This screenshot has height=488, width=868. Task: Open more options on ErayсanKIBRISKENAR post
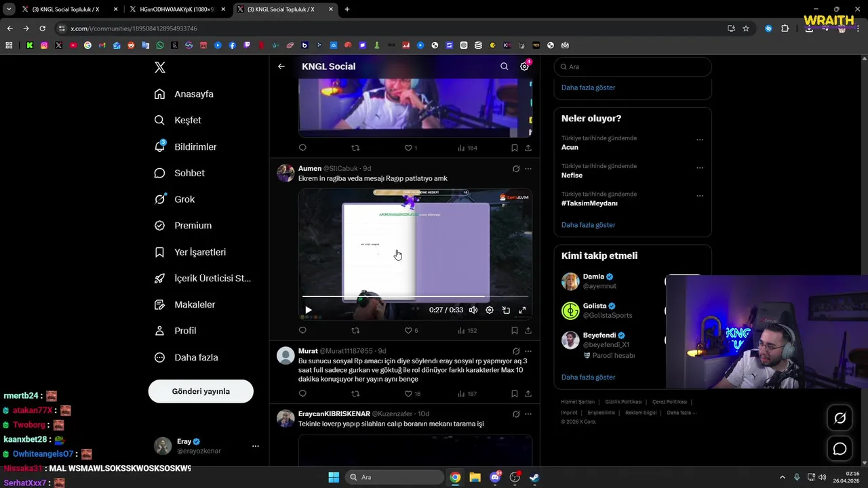point(528,414)
